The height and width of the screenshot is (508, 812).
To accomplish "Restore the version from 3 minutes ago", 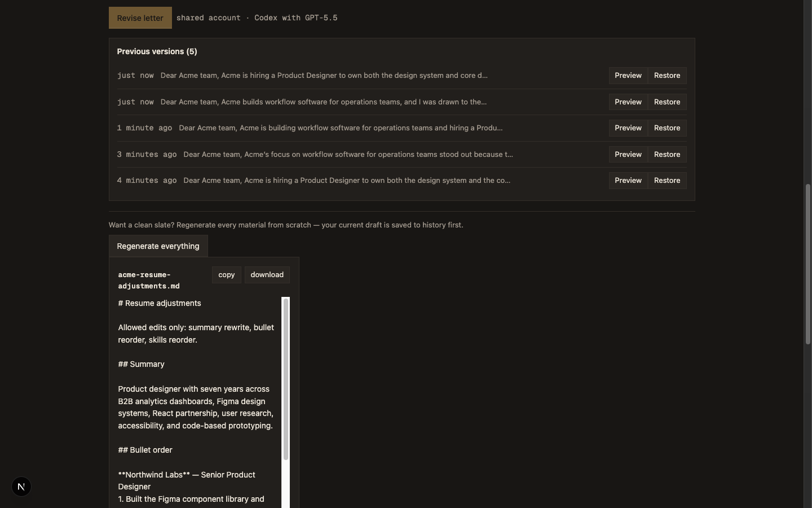I will pyautogui.click(x=667, y=155).
